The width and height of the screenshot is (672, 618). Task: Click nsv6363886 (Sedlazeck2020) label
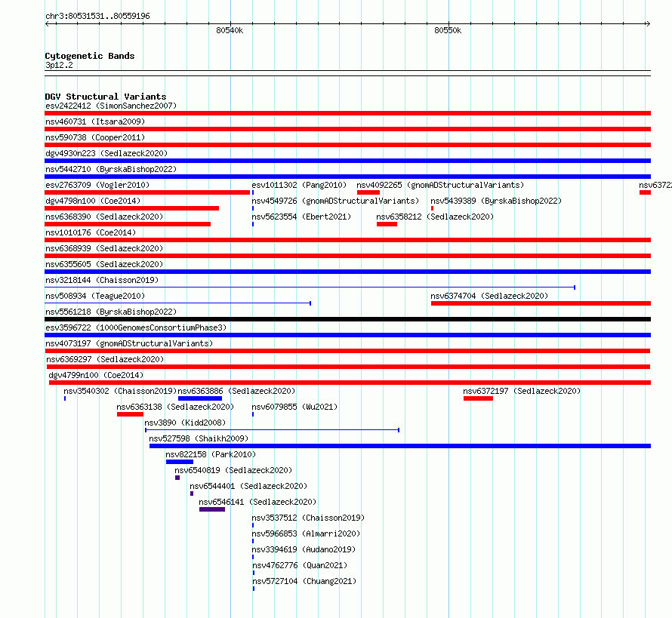(x=236, y=391)
